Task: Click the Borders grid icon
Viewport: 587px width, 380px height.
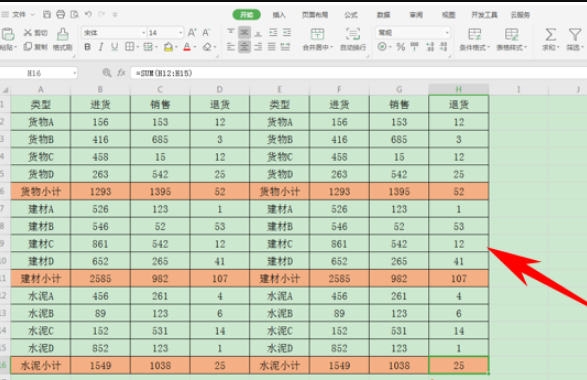Action: point(129,47)
